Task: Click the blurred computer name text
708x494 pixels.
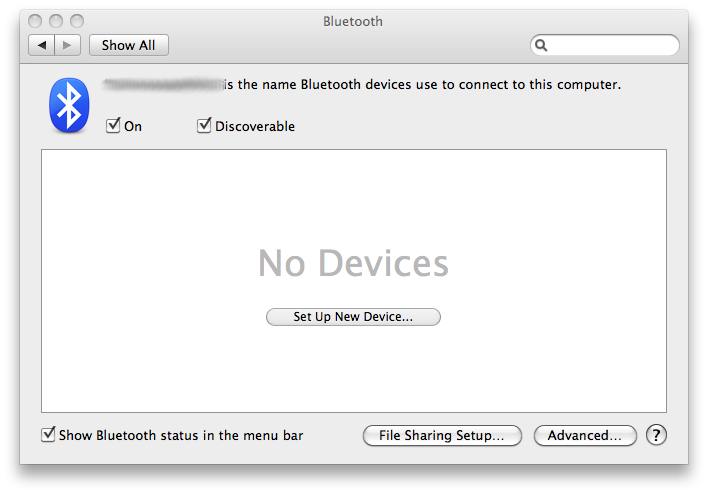Action: tap(163, 84)
